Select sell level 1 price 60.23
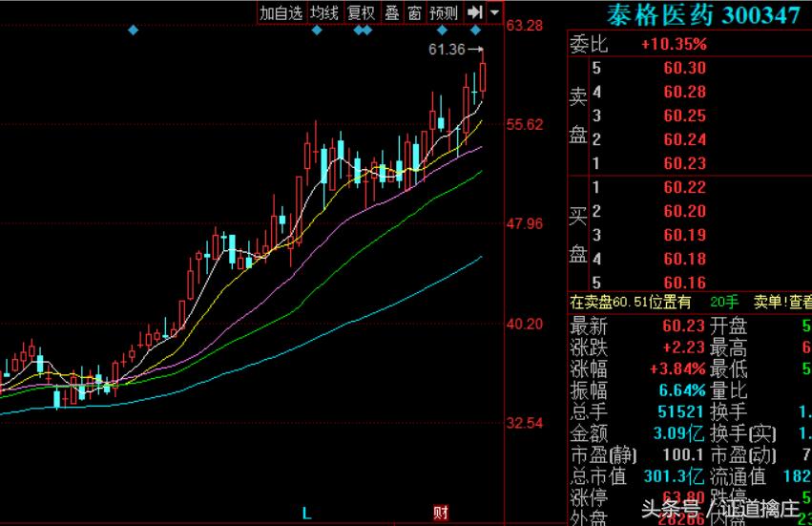812x526 pixels. [x=684, y=163]
